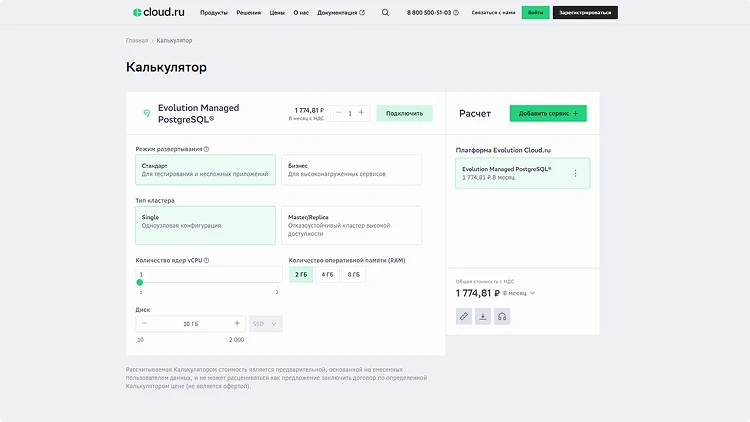This screenshot has height=422, width=750.
Task: Choose Single cluster type
Action: click(x=205, y=225)
